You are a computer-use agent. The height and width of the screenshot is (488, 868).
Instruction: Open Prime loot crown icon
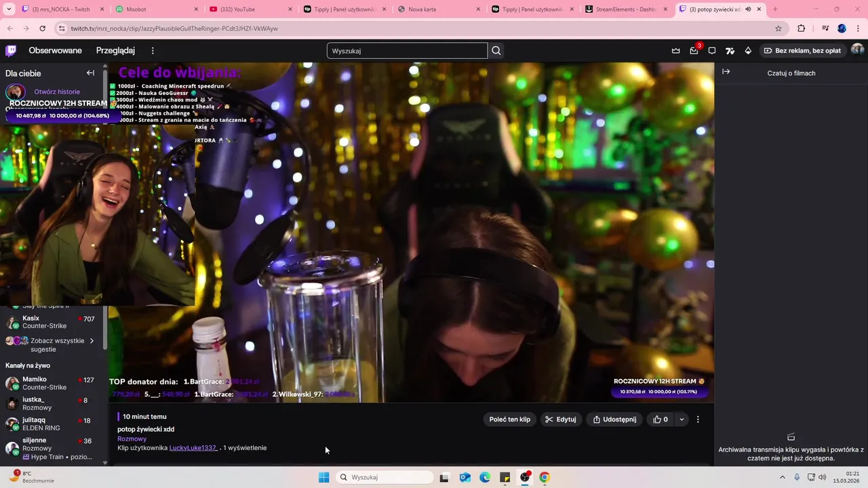[676, 50]
